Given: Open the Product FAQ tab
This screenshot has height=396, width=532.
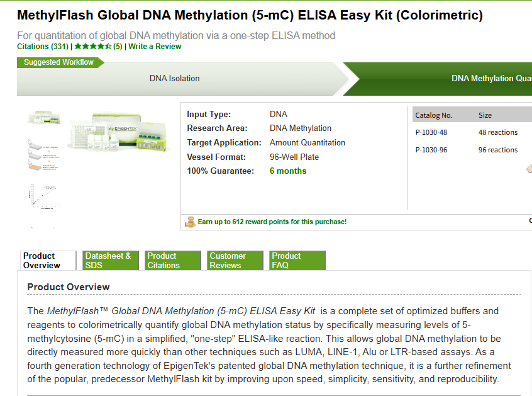Looking at the screenshot, I should (297, 261).
